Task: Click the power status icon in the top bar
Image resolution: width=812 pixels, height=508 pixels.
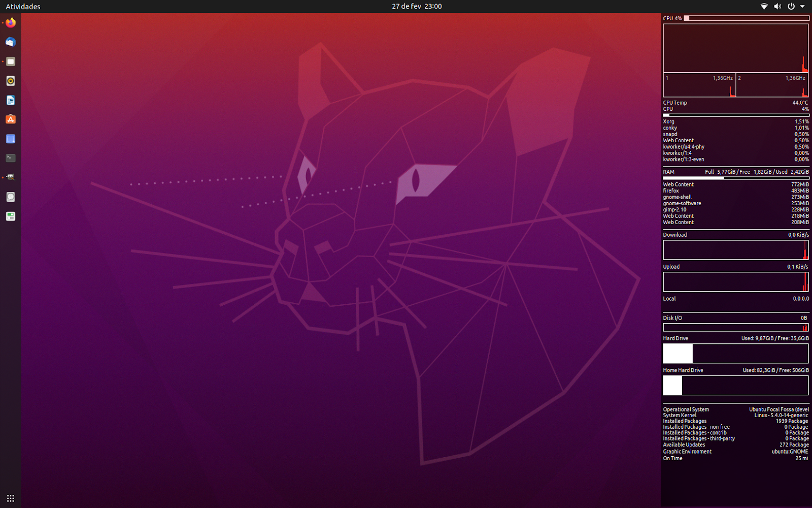Action: tap(790, 7)
